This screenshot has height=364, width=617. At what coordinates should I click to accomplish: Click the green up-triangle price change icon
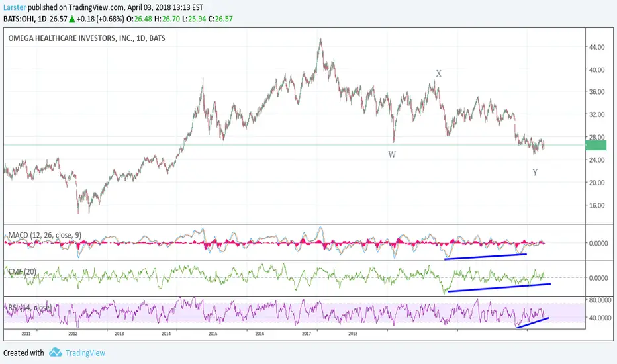point(72,19)
